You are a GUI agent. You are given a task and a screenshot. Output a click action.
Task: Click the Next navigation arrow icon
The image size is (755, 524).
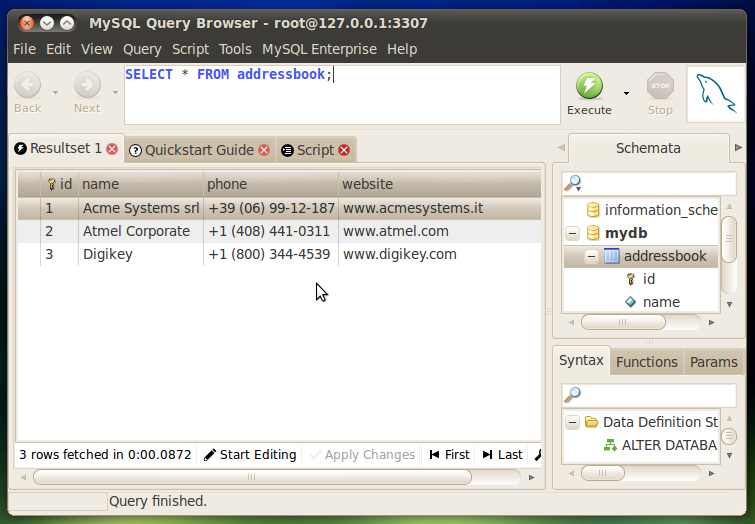(x=87, y=85)
